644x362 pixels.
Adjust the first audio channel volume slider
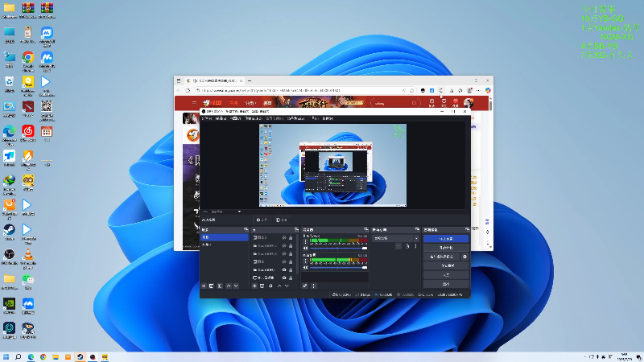[x=338, y=249]
